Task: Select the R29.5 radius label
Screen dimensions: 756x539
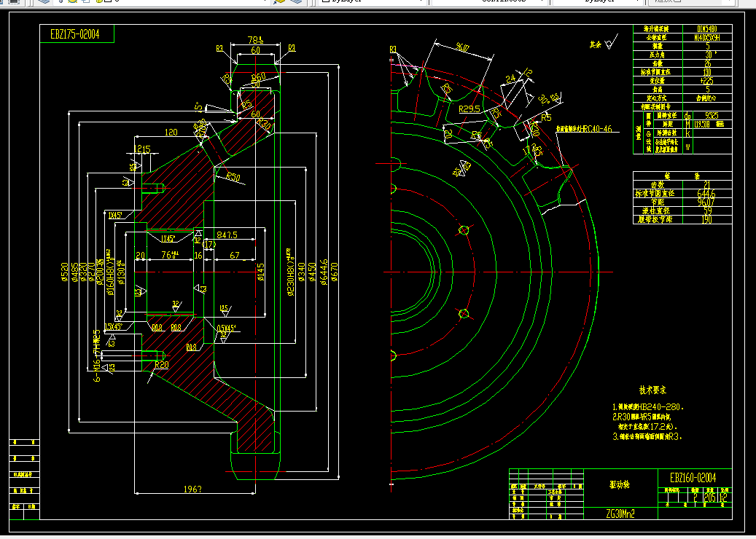Action: click(x=469, y=109)
